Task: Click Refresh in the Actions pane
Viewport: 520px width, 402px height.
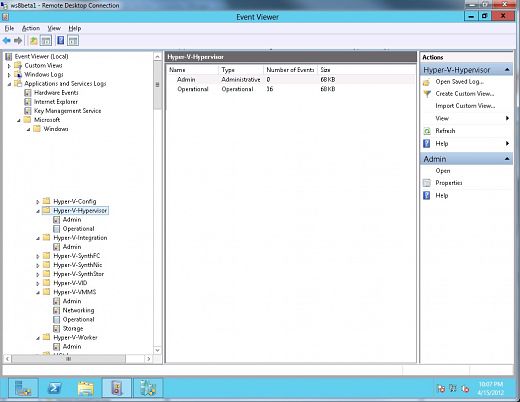Action: [x=445, y=131]
